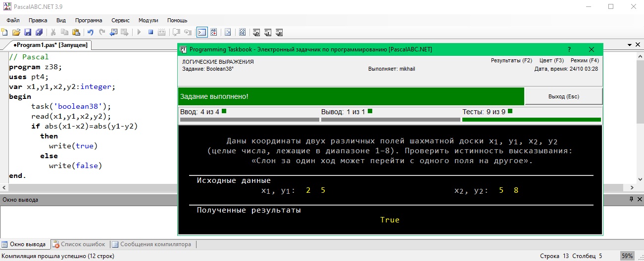This screenshot has width=644, height=261.
Task: Stop the running program with the square icon
Action: (150, 33)
